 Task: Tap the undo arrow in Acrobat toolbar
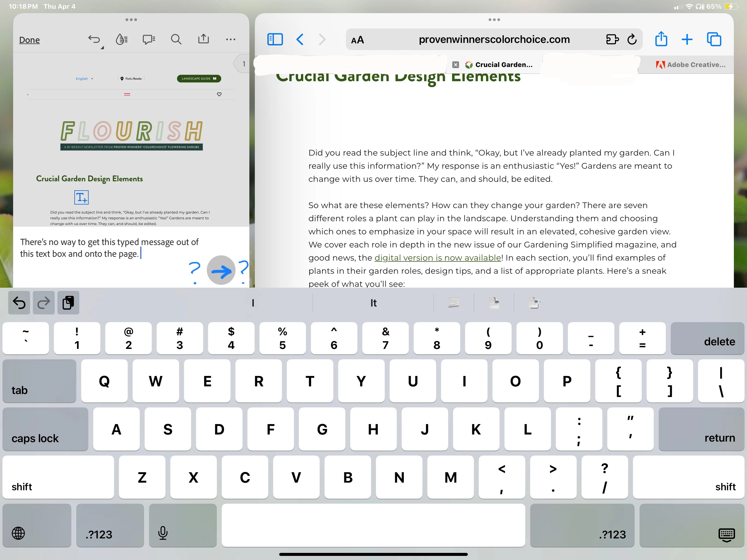coord(94,40)
